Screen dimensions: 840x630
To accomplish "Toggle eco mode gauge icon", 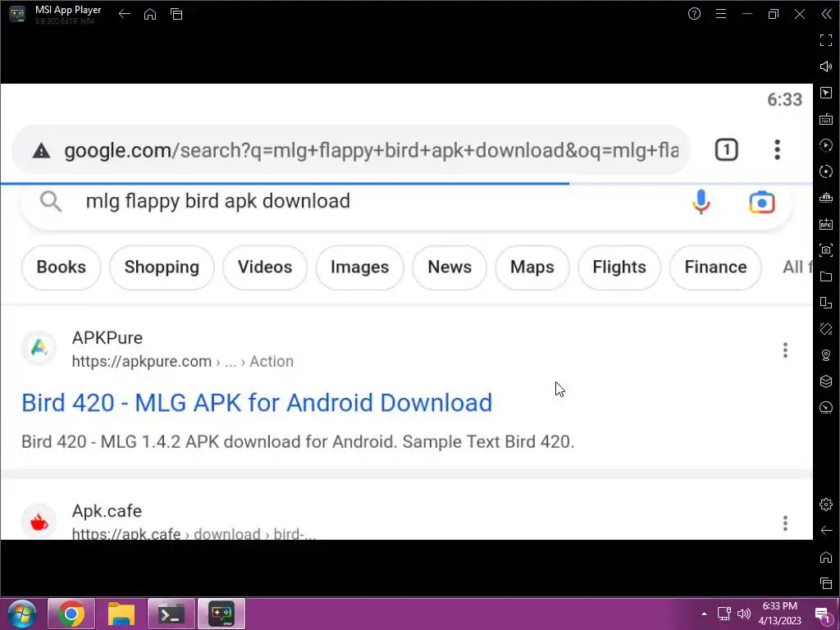I will (825, 408).
